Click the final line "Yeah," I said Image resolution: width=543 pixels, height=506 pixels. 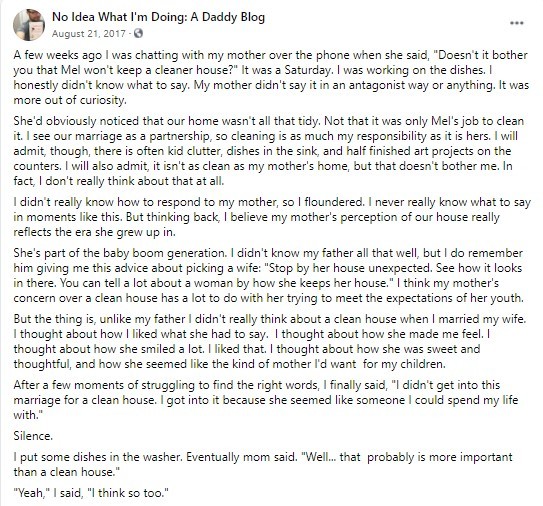click(x=91, y=492)
